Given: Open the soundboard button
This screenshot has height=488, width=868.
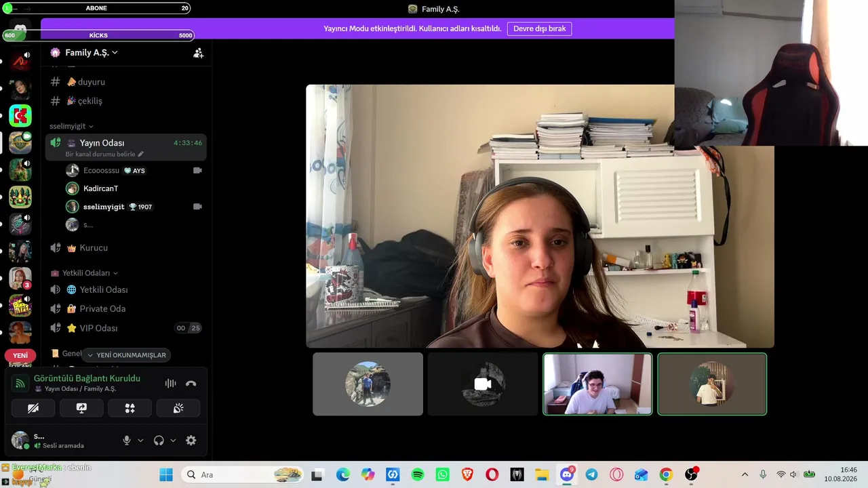Looking at the screenshot, I should (178, 408).
